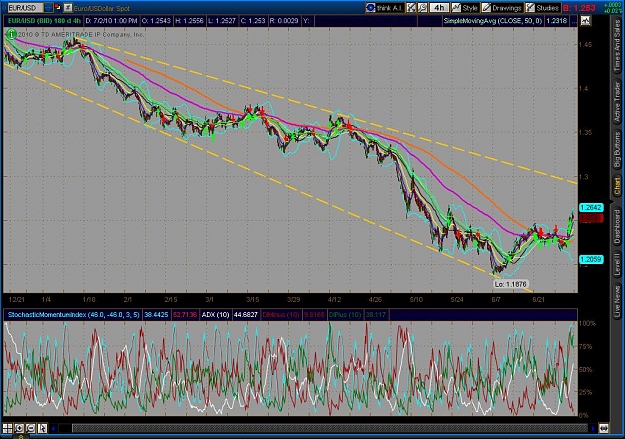Switch to the Times And Sales side tab
625x439 pixels.
[x=617, y=46]
